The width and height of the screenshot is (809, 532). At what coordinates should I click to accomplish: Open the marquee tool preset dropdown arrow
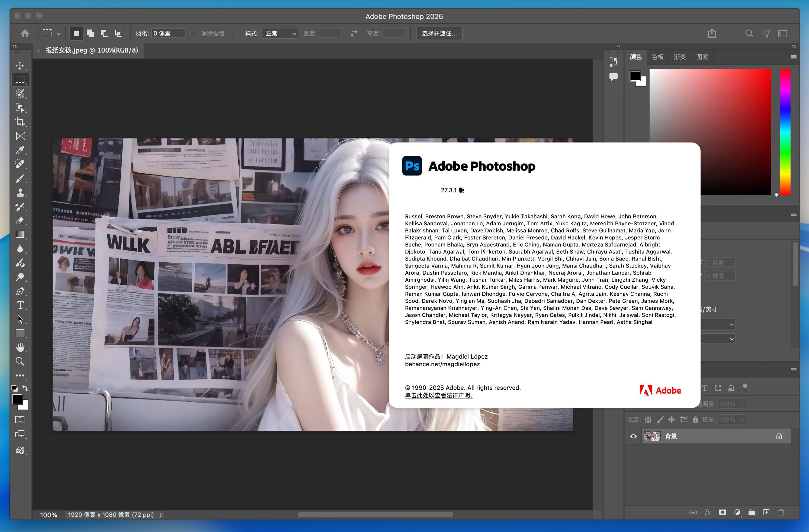59,34
